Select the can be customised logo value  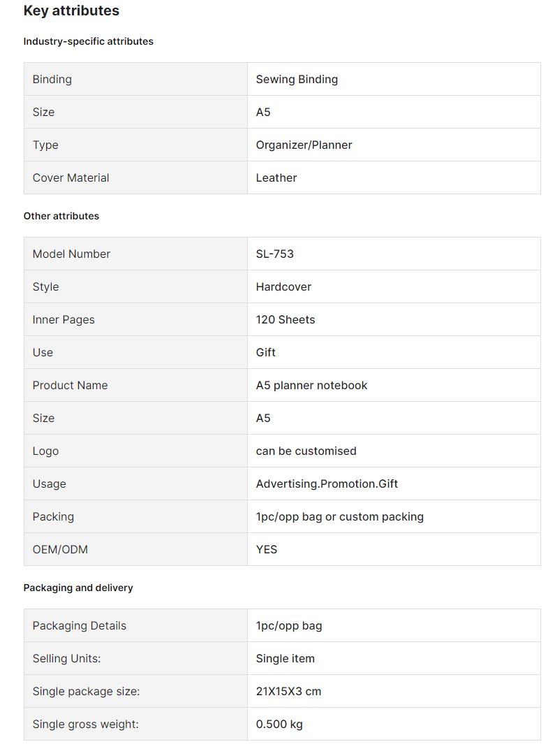(306, 451)
